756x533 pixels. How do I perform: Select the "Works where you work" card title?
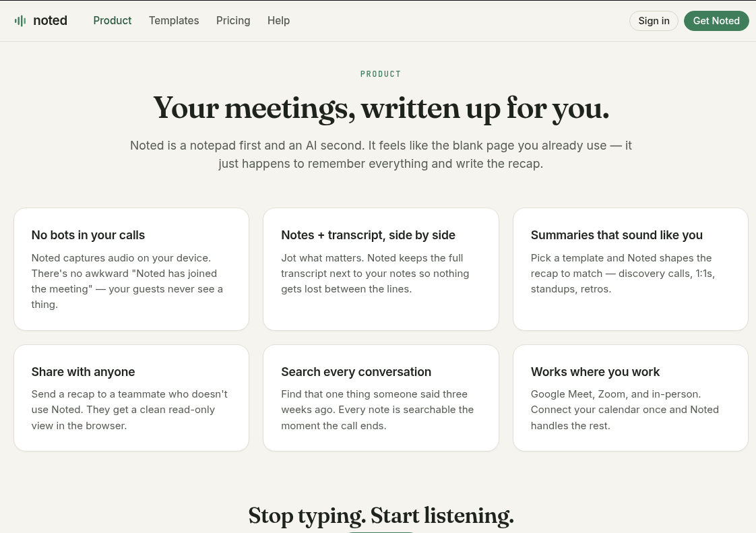(x=596, y=372)
